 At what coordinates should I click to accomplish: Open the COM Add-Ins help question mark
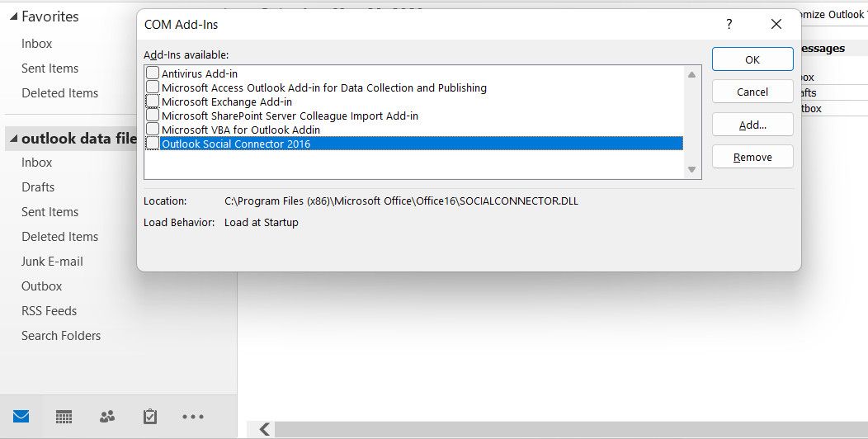click(x=729, y=24)
